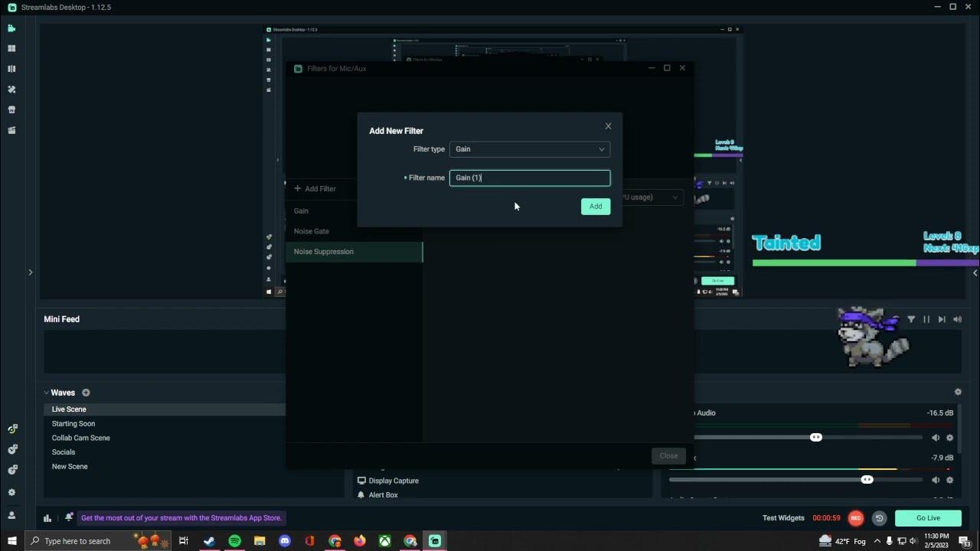Viewport: 980px width, 551px height.
Task: Open Spotify from the taskbar
Action: (x=234, y=541)
